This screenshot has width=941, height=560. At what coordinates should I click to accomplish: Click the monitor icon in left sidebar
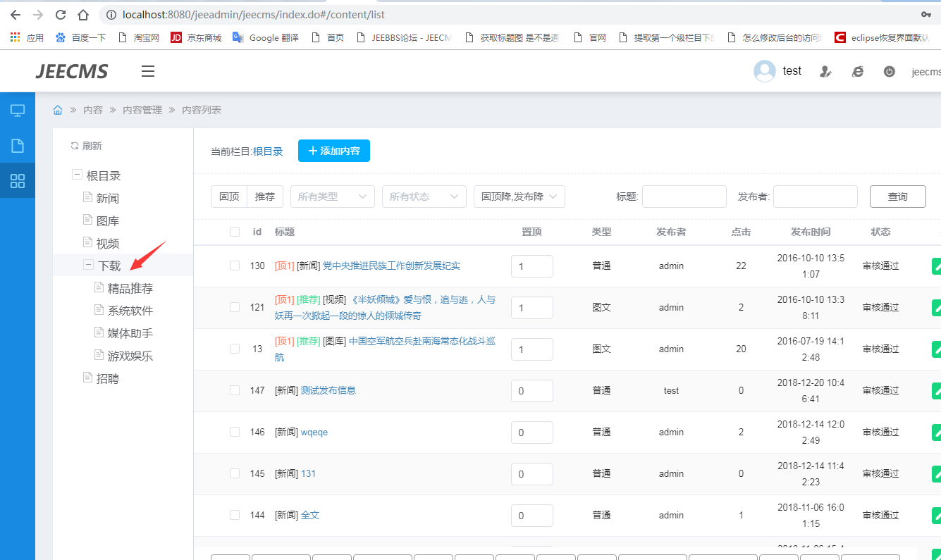18,111
